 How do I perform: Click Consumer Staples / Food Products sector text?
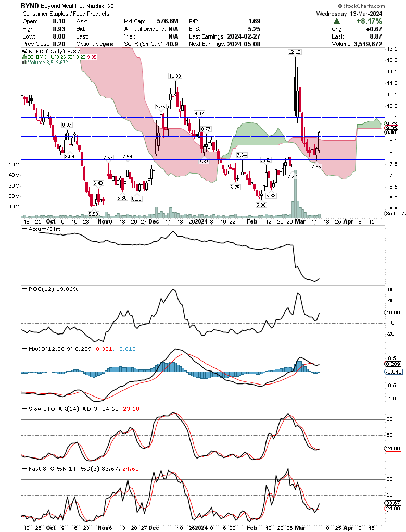tap(66, 14)
